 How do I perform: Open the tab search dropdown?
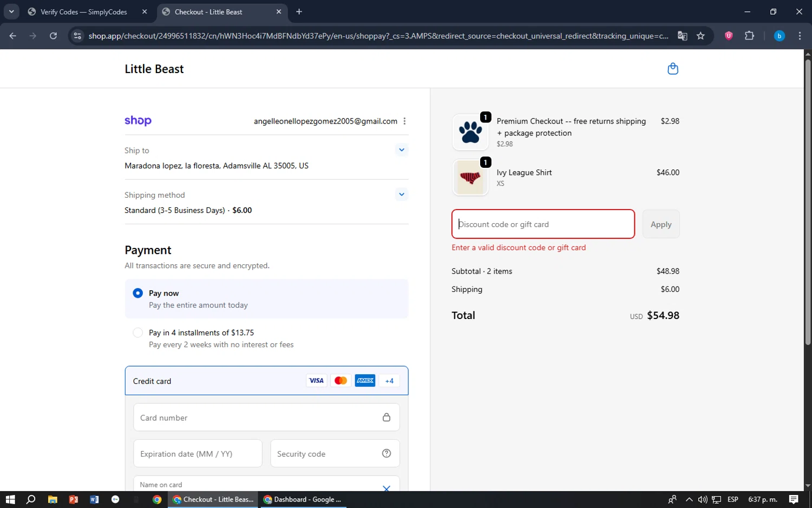click(11, 11)
